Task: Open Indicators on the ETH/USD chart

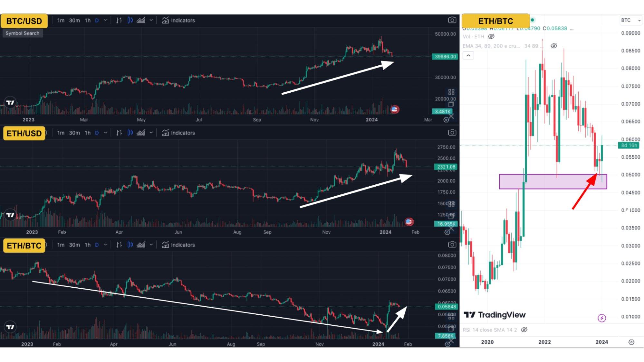Action: coord(178,133)
